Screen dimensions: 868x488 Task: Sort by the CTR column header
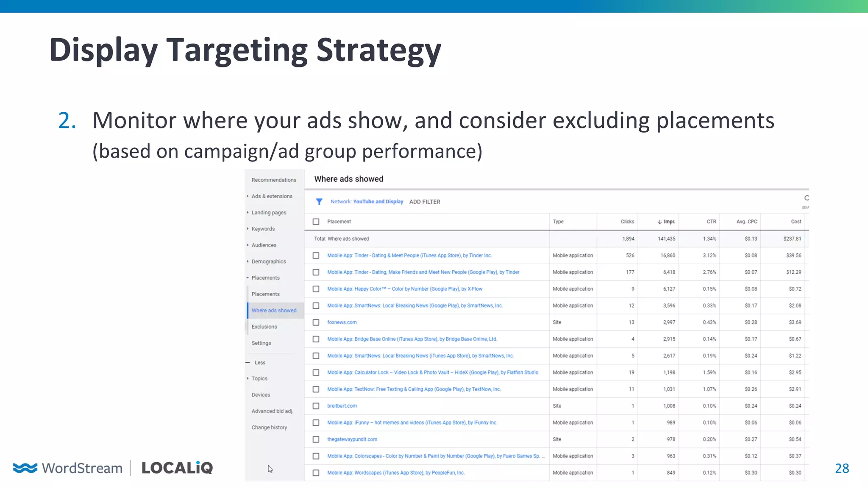tap(711, 222)
